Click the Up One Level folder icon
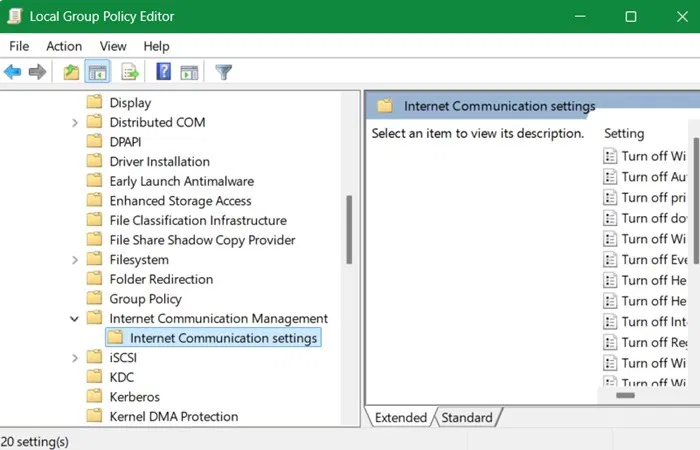 point(71,72)
